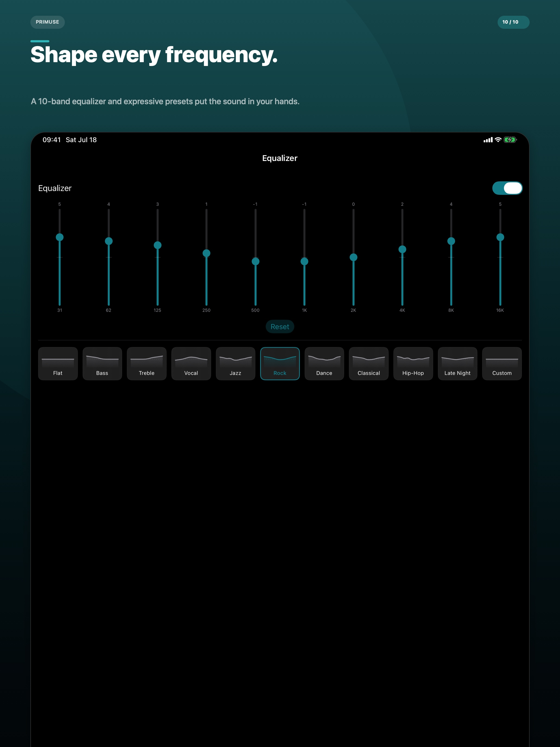Select the Late Night preset
Screen dimensions: 560x747
[x=457, y=363]
